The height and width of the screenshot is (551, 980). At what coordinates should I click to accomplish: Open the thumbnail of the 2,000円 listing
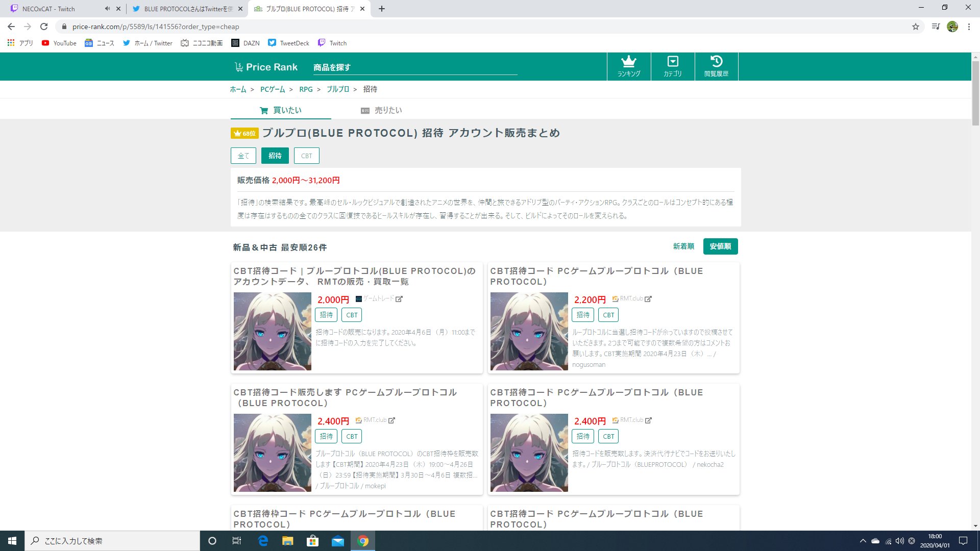click(273, 331)
